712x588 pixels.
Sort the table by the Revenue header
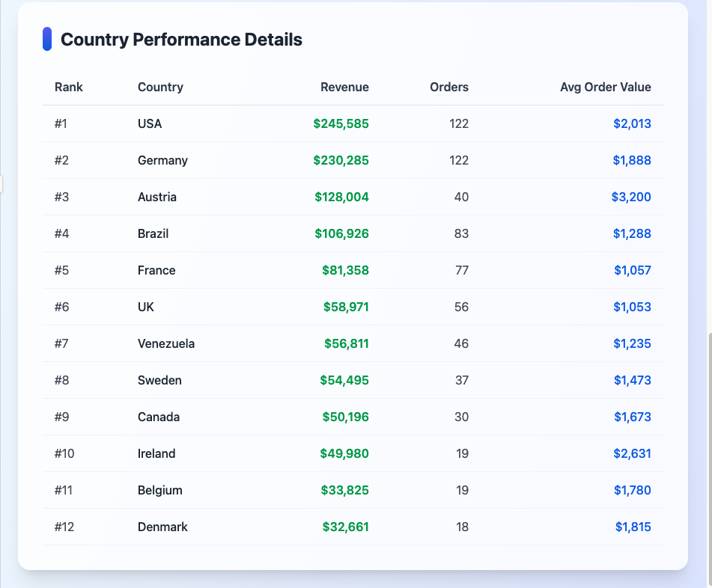tap(344, 87)
